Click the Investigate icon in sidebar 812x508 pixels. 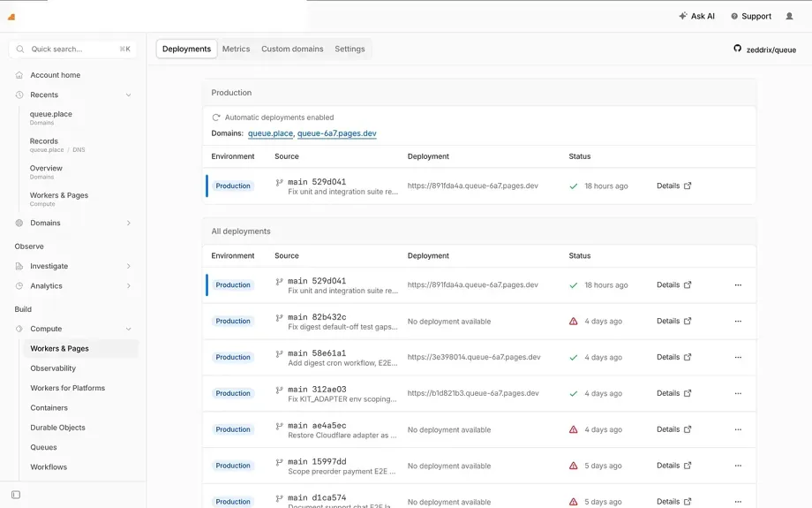(19, 266)
